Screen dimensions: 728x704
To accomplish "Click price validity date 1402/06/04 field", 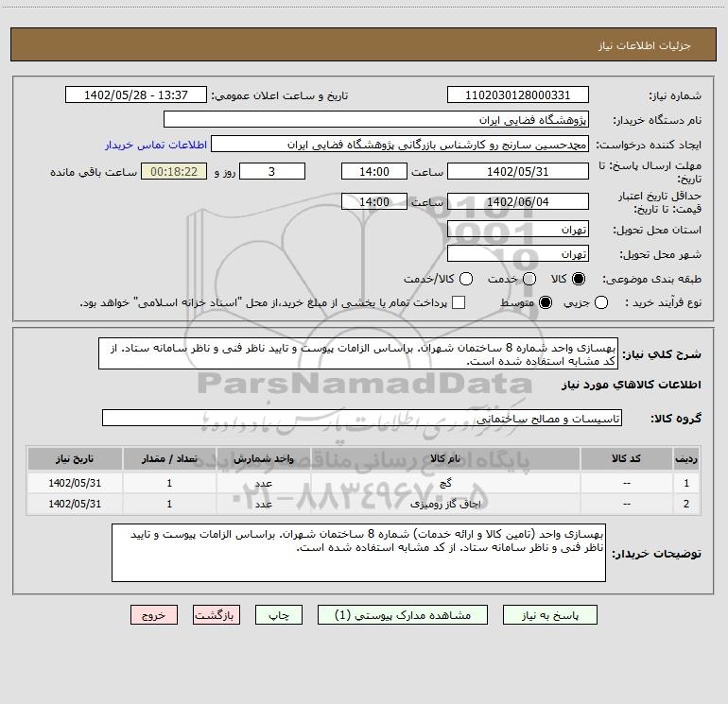I will click(x=518, y=201).
